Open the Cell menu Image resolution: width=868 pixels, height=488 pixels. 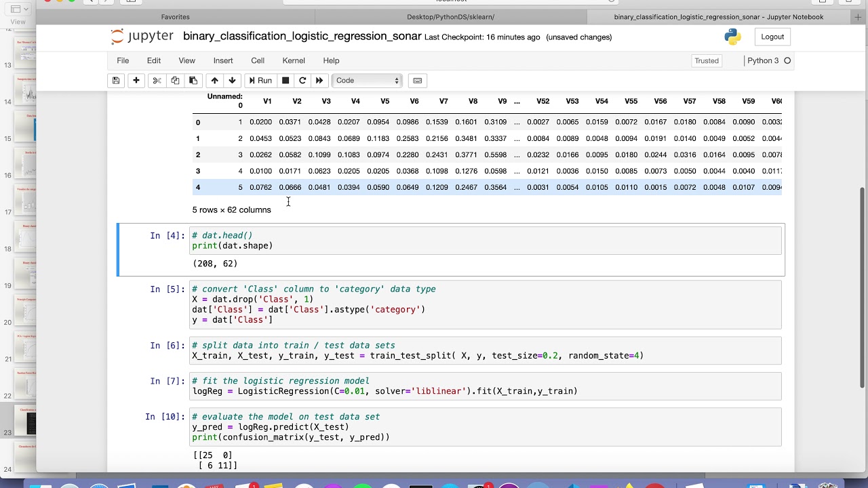coord(258,60)
